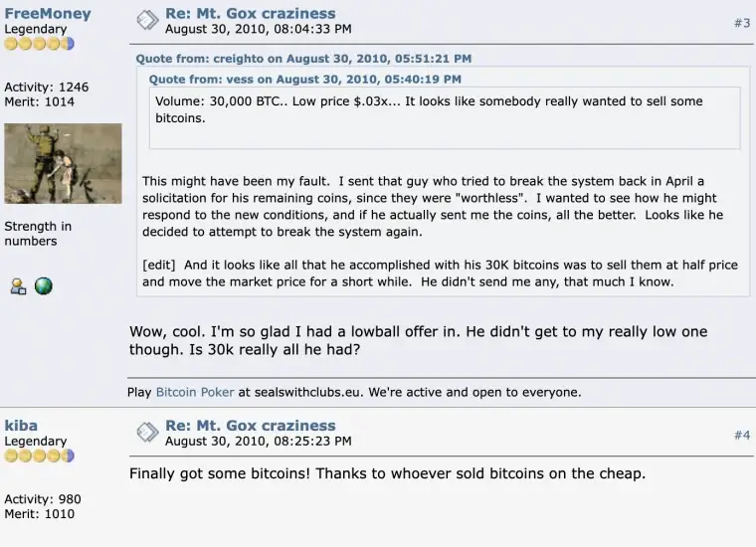756x547 pixels.
Task: Click the timestamp of kiba's post
Action: (258, 442)
